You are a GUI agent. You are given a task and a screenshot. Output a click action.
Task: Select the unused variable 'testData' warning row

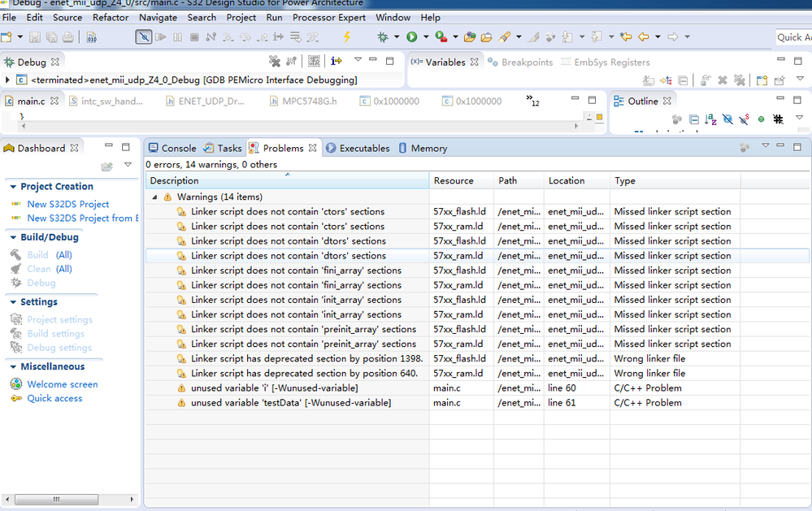[x=290, y=403]
